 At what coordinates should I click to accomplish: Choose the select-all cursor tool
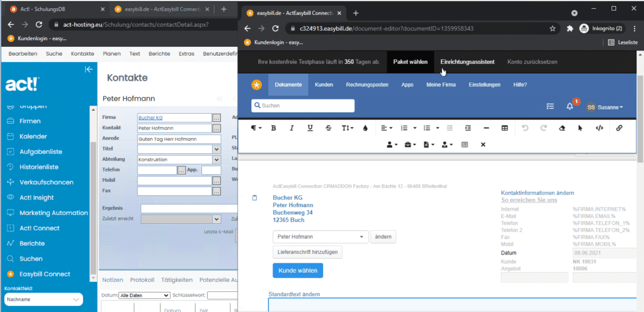point(580,128)
